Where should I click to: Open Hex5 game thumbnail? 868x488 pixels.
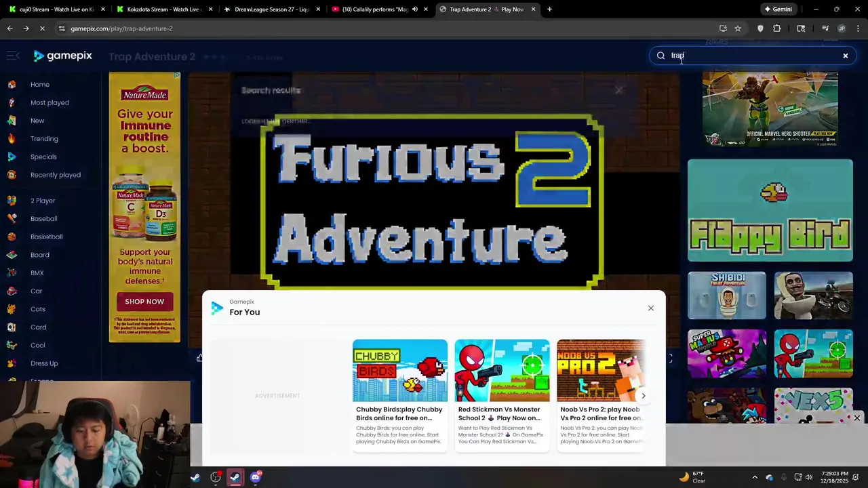coord(814,406)
